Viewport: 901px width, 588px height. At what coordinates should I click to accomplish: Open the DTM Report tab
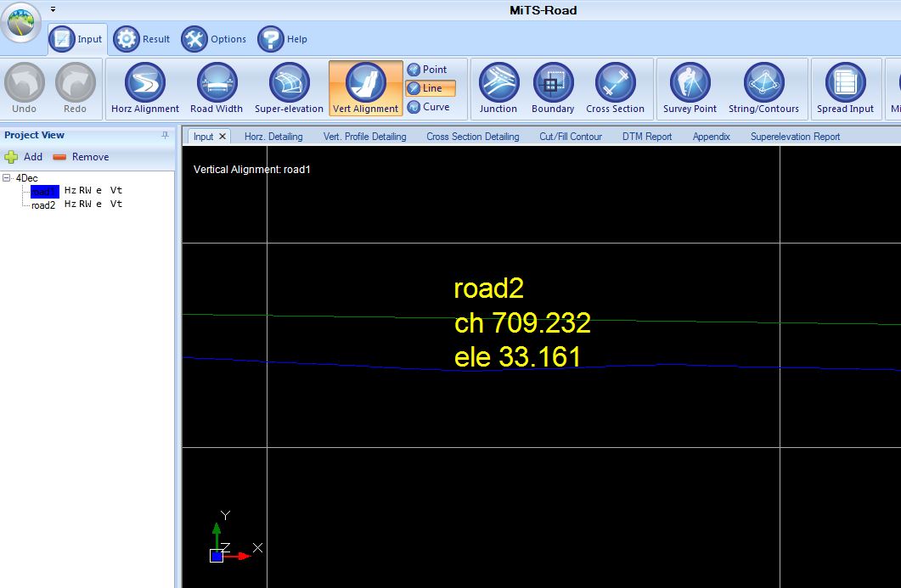tap(647, 137)
